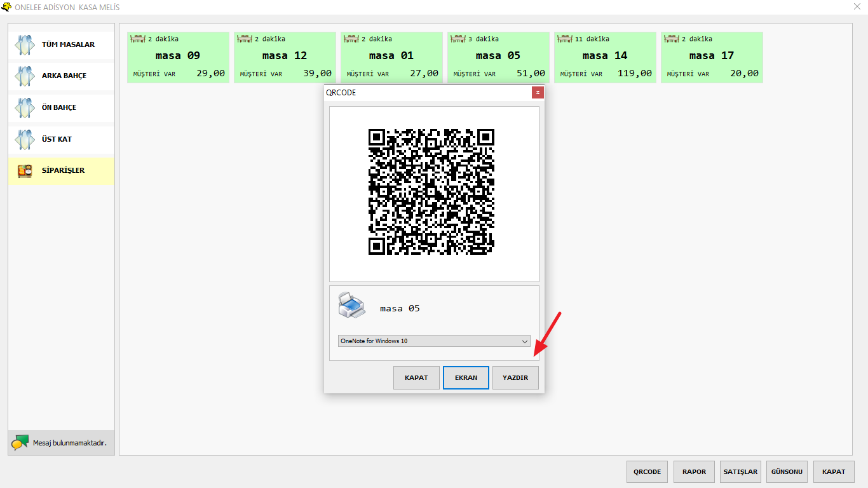Click the printer icon in QRCODE dialog
The width and height of the screenshot is (868, 488).
pyautogui.click(x=351, y=306)
